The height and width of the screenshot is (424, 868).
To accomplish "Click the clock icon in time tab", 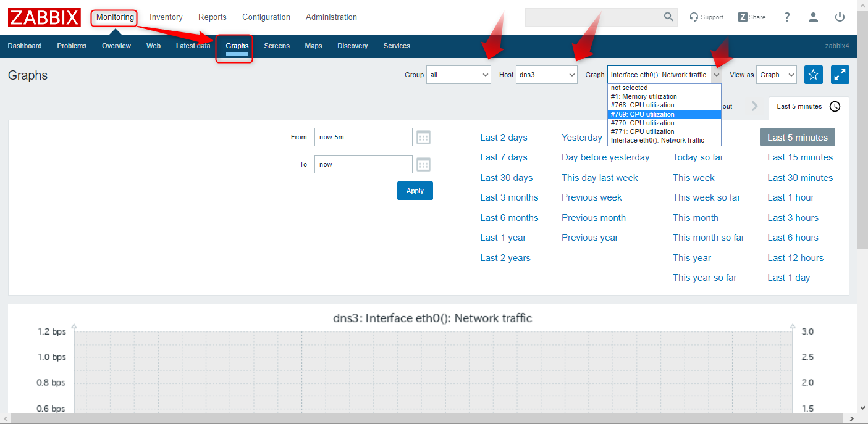I will [835, 106].
